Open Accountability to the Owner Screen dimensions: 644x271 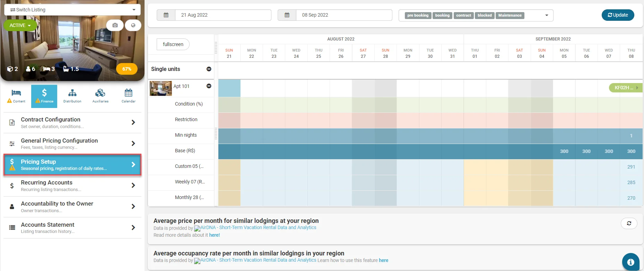point(72,207)
